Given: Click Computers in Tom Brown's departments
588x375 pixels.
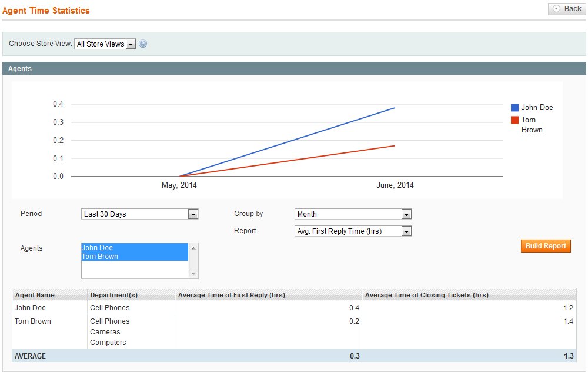Looking at the screenshot, I should (x=108, y=343).
